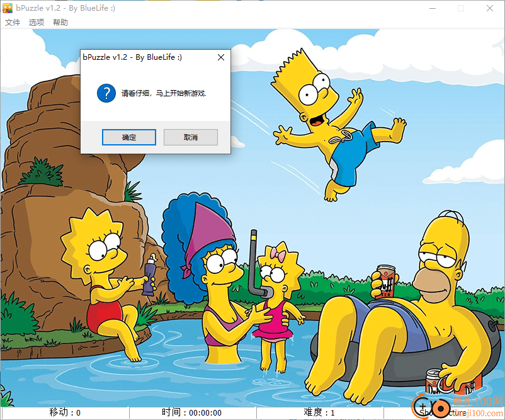The height and width of the screenshot is (420, 505).
Task: Cancel the new game with 取消
Action: 191,137
